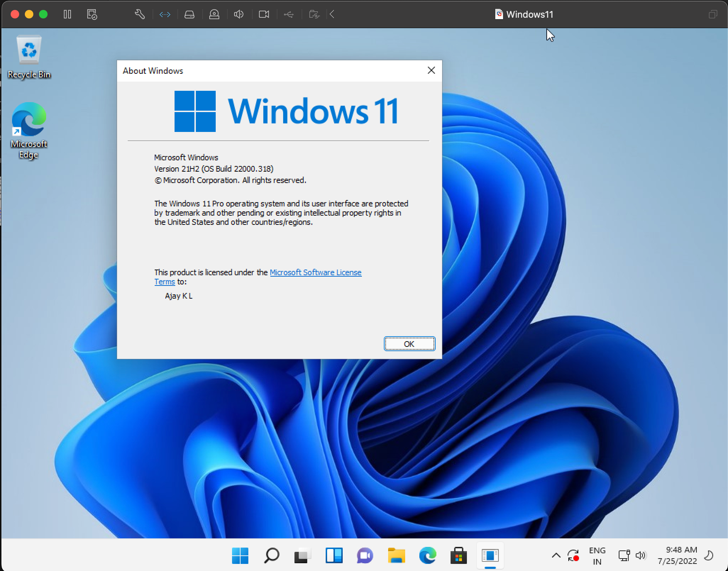
Task: Open virtual machine settings wrench
Action: 140,14
